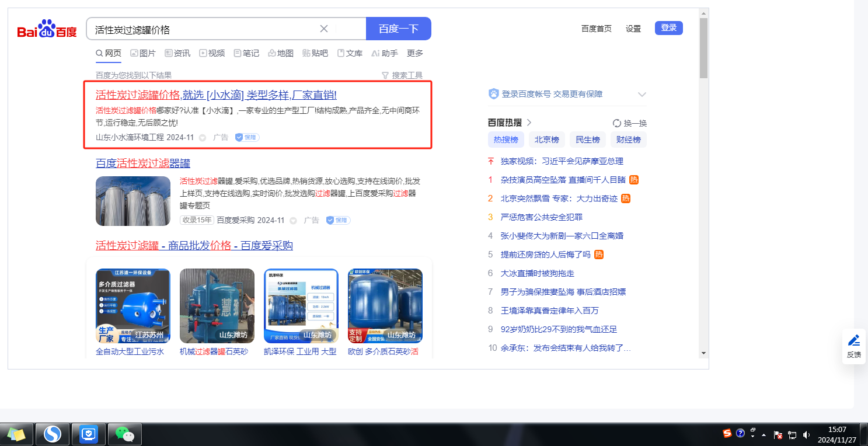Select the 财经榜 hot list tab
The image size is (868, 446).
tap(629, 140)
